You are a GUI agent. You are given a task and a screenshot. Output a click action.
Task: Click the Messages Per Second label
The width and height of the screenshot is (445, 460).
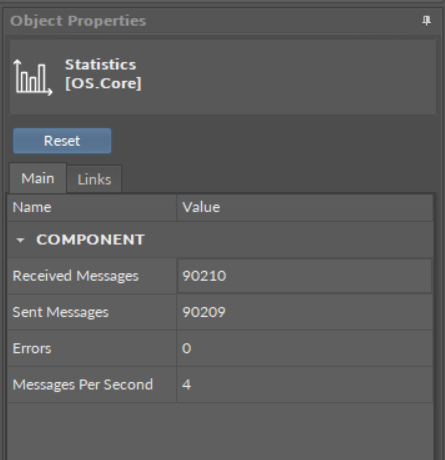pyautogui.click(x=83, y=385)
